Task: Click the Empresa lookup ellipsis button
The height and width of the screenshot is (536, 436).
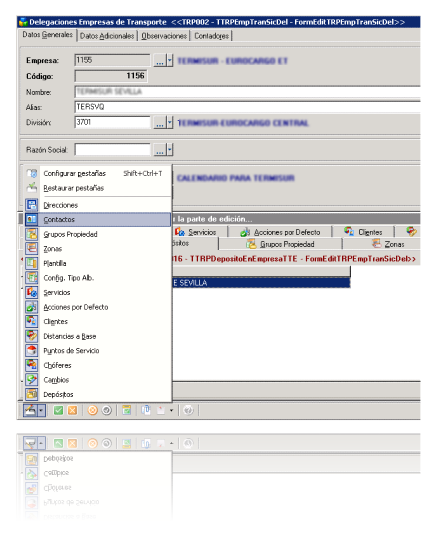Action: [x=160, y=61]
